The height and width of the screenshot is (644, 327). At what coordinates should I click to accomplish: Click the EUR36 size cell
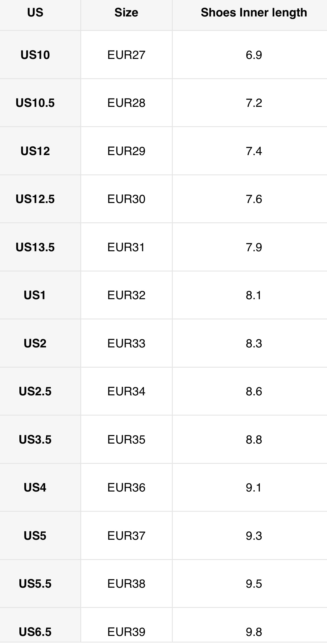point(126,488)
